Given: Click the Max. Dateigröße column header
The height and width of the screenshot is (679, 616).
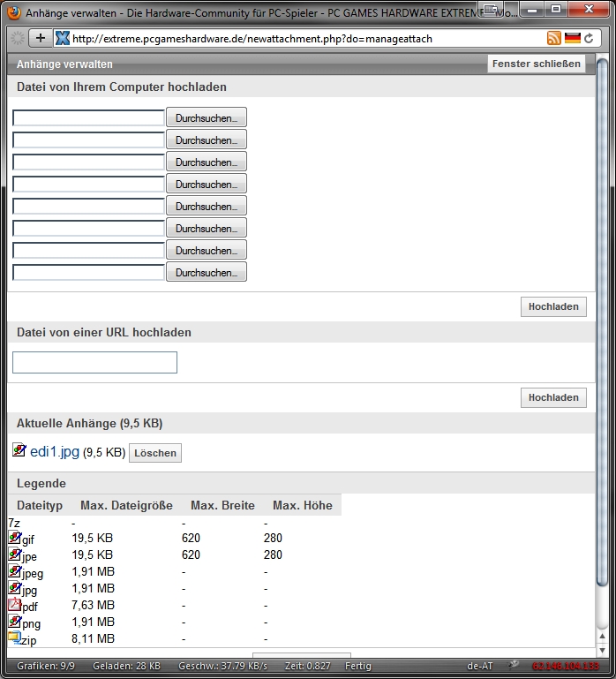Looking at the screenshot, I should (x=126, y=505).
